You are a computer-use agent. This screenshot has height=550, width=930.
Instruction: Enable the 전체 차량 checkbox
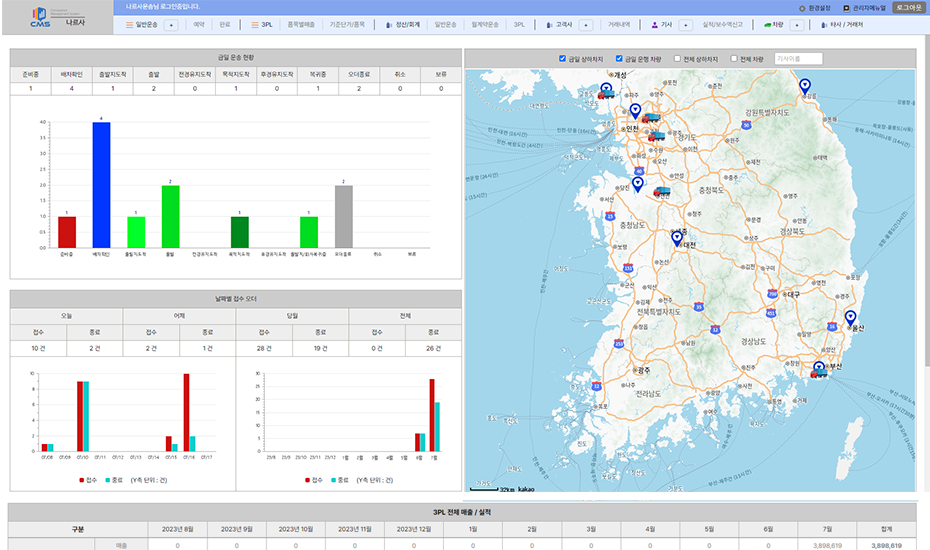click(734, 58)
